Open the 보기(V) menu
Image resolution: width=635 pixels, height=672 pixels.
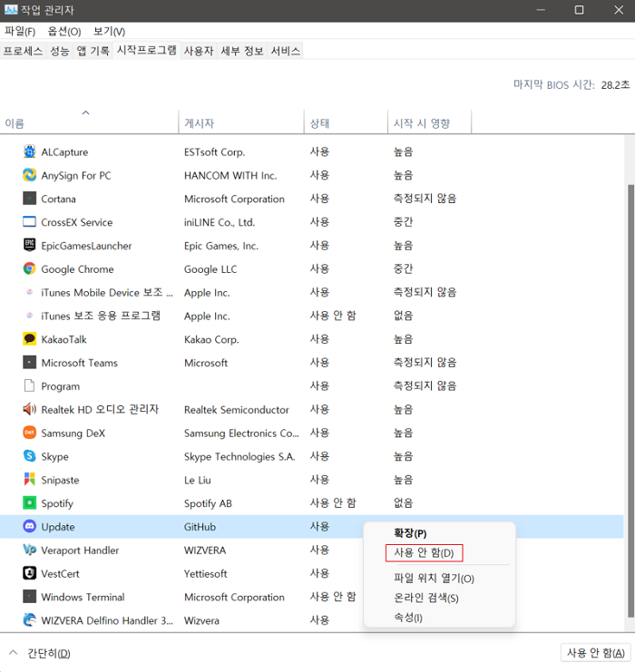tap(109, 31)
